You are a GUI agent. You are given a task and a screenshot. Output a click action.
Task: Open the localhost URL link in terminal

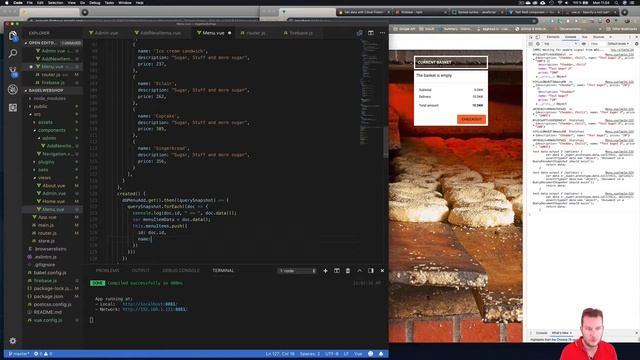(x=149, y=304)
